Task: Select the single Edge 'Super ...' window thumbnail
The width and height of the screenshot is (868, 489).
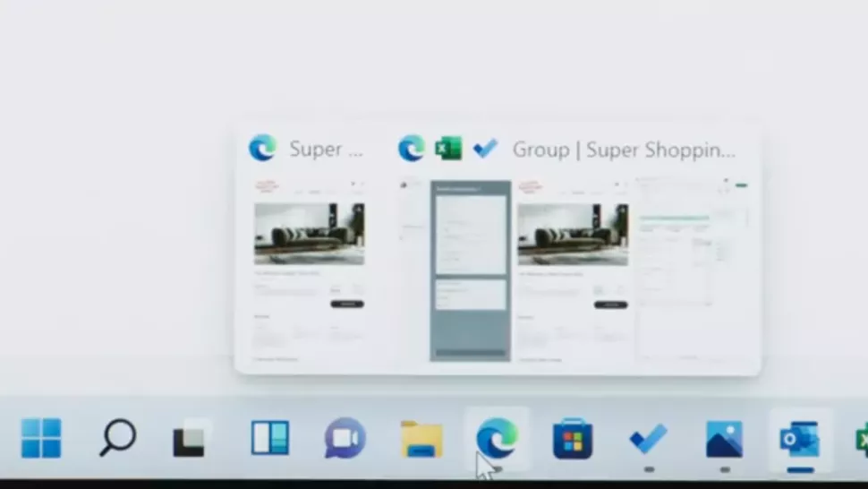Action: tap(309, 270)
